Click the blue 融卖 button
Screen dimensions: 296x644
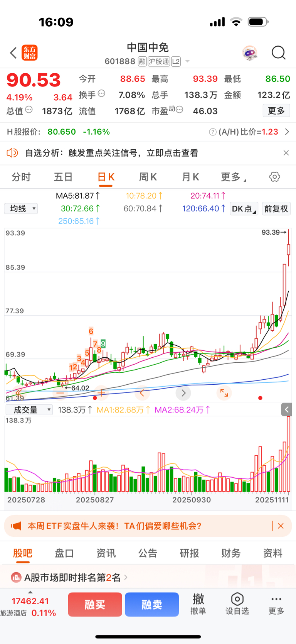click(152, 605)
